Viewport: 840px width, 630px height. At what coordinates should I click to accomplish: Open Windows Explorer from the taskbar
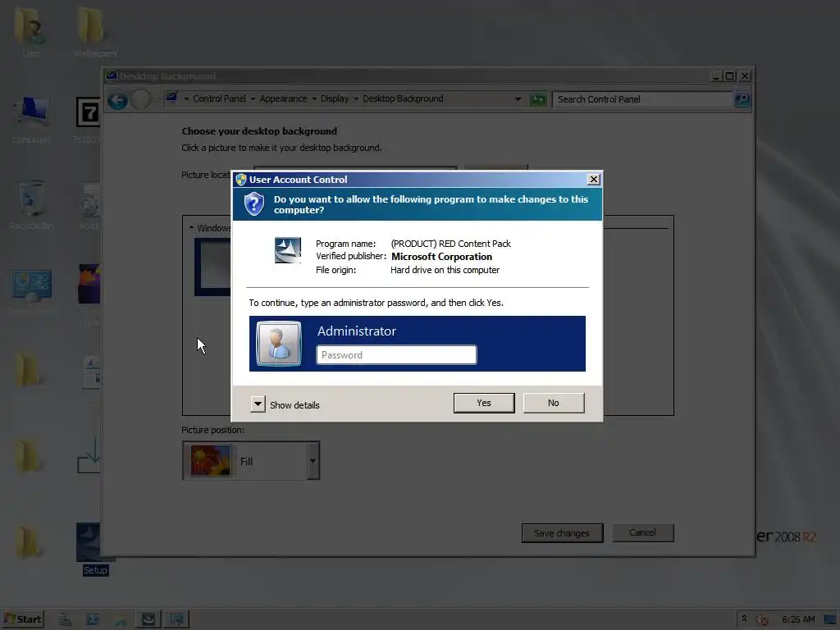click(x=120, y=620)
